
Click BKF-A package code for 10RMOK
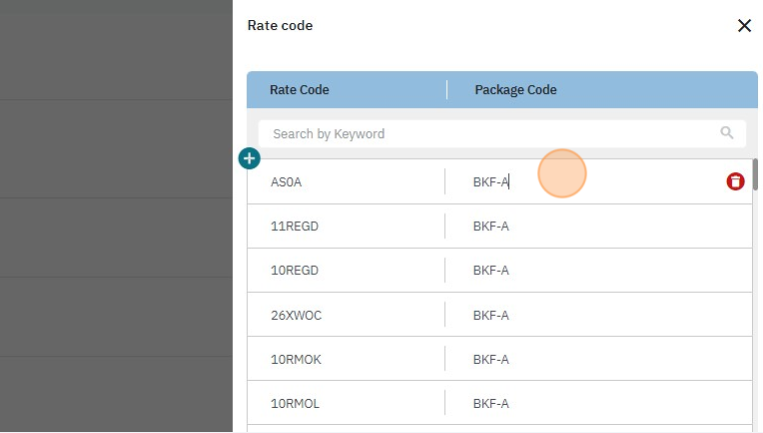pyautogui.click(x=491, y=359)
